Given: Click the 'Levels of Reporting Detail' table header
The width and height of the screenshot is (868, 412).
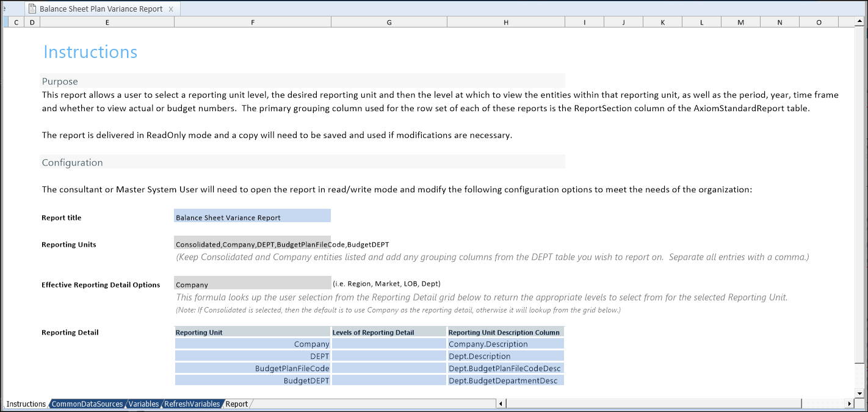Looking at the screenshot, I should coord(389,332).
